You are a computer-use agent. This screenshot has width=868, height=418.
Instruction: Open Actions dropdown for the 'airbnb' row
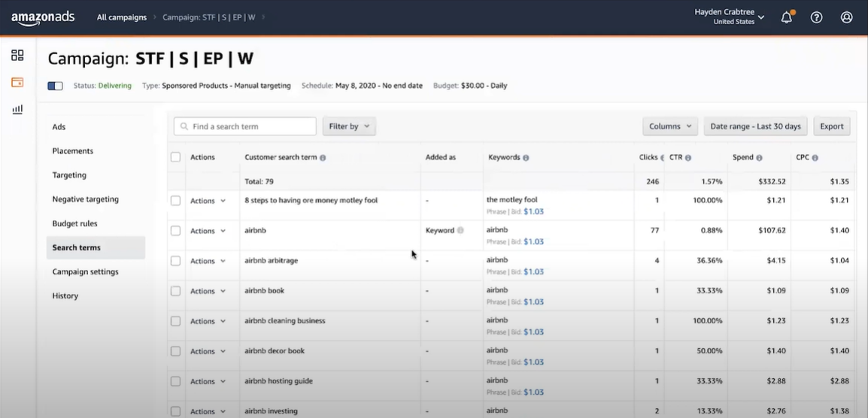[208, 231]
